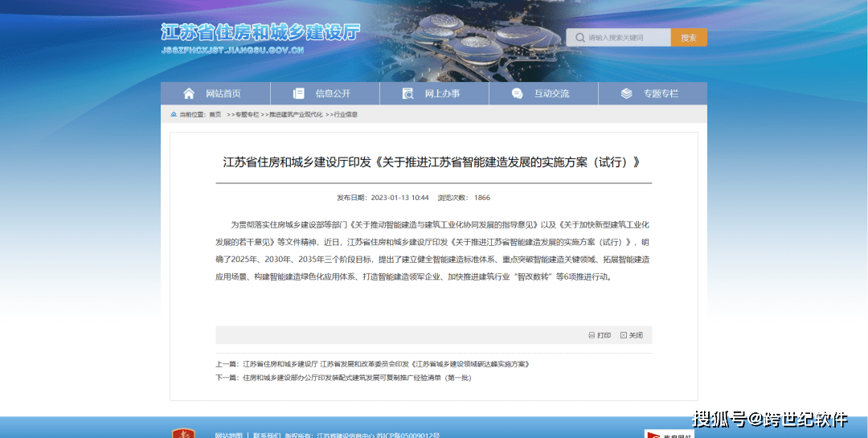Screen dimensions: 868x438
Task: Click the chat bubble icon beside 互动交流
Action: click(x=517, y=93)
